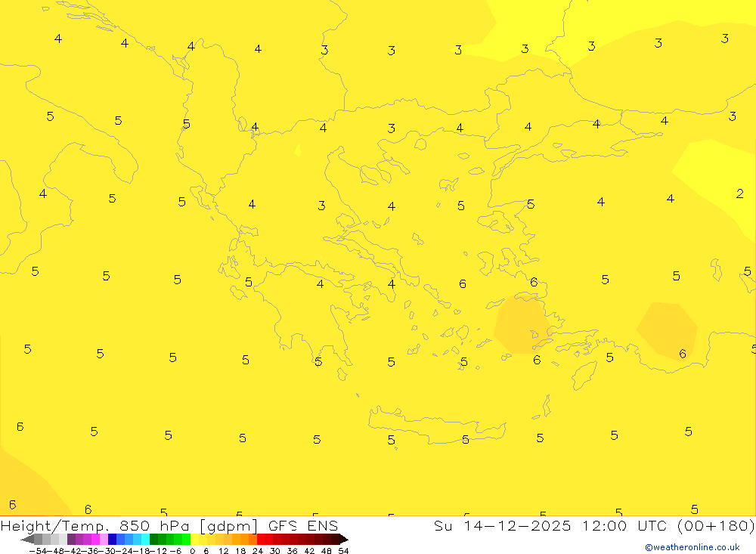Screen dimensions: 756x554
Task: Click the bright yellow swatch above legend value 0
Action: [195, 539]
